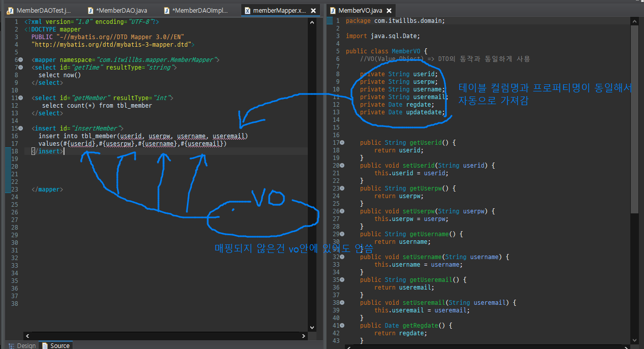Click the 'insert into tbl_member' line

[x=143, y=136]
